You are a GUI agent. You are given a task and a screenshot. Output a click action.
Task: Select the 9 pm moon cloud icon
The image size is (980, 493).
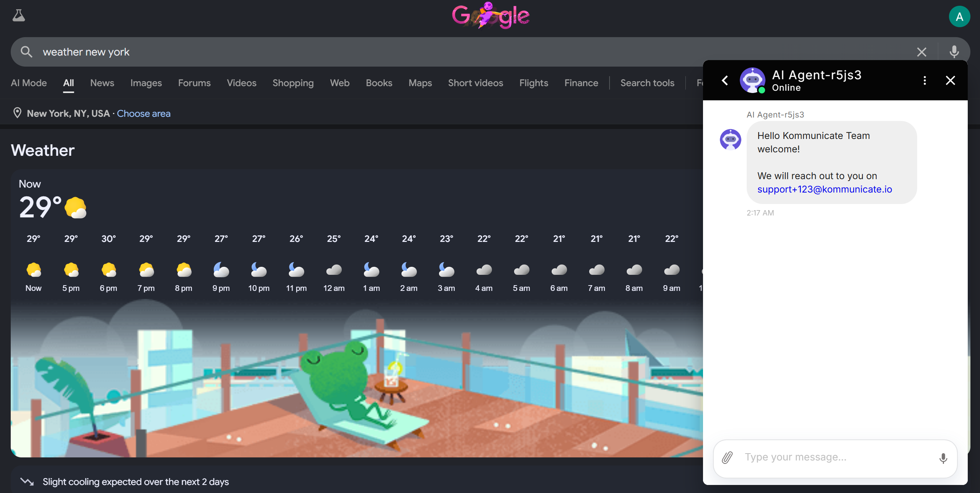(x=221, y=270)
